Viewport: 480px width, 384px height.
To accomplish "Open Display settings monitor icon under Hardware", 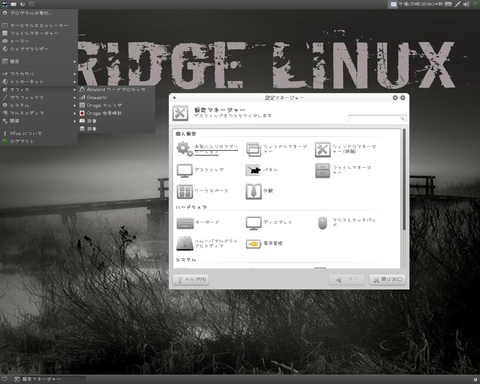I will click(x=254, y=223).
